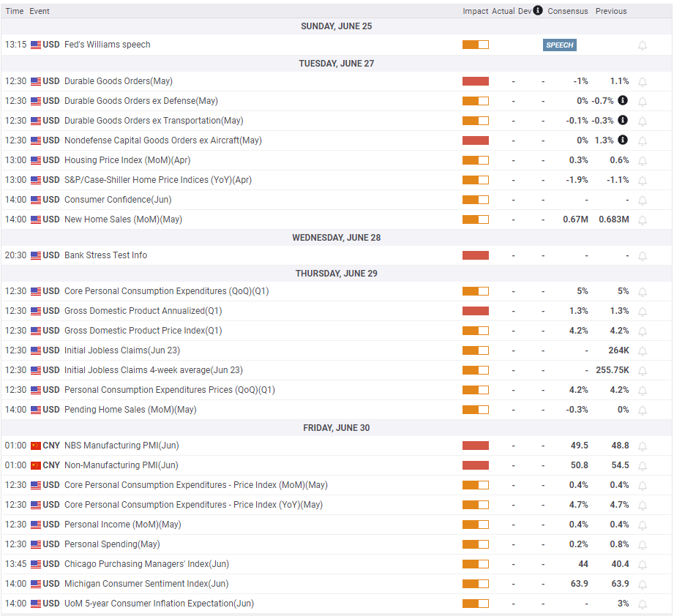This screenshot has width=674, height=616.
Task: Click bell for S&P/Case-Shiller Home Price Indices
Action: [x=643, y=181]
